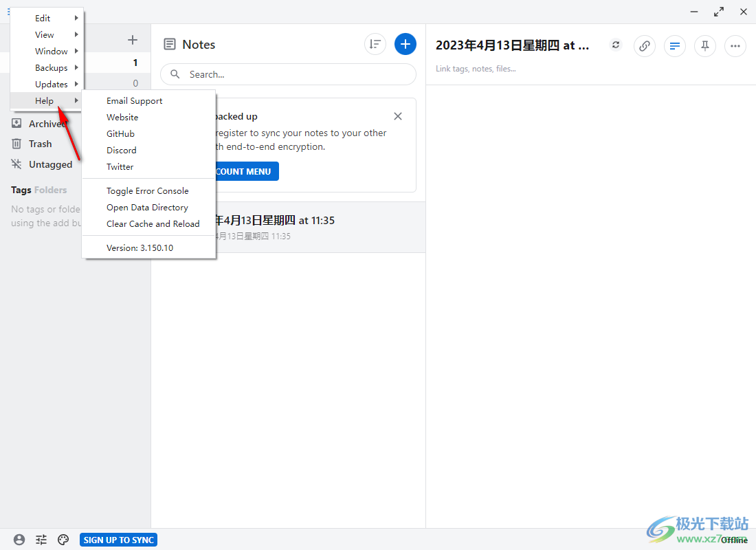The image size is (756, 550).
Task: Expand the View submenu arrow
Action: pyautogui.click(x=76, y=34)
